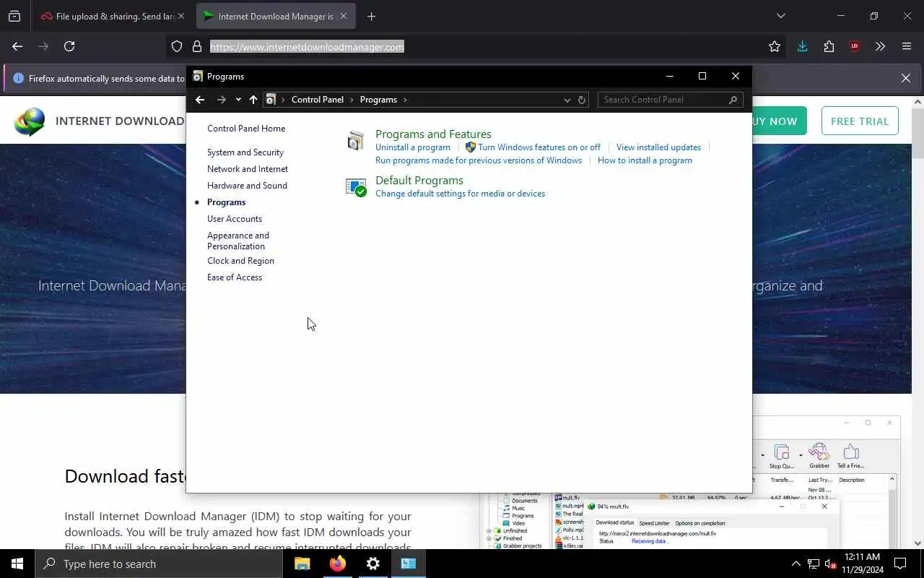Click How to install a program

(x=645, y=160)
